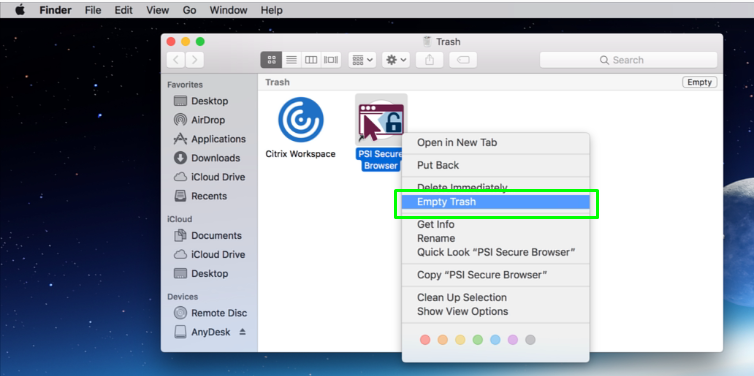Choose Empty Trash from context menu

(x=495, y=202)
